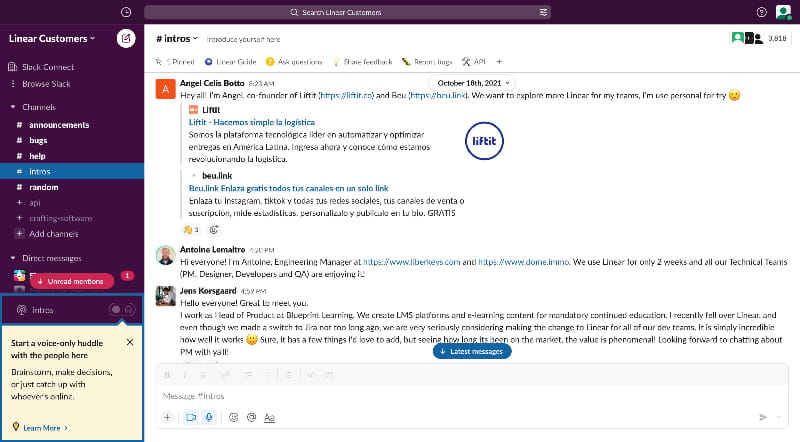Apply bold formatting in the composer

point(167,375)
